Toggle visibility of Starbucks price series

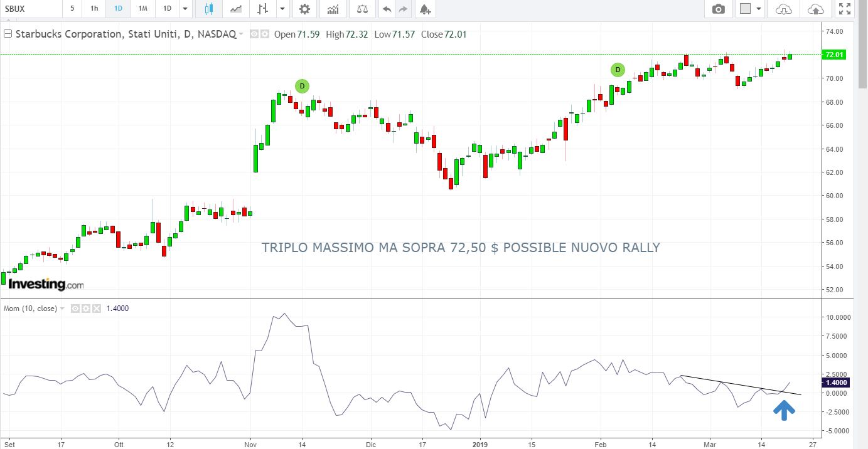(255, 34)
